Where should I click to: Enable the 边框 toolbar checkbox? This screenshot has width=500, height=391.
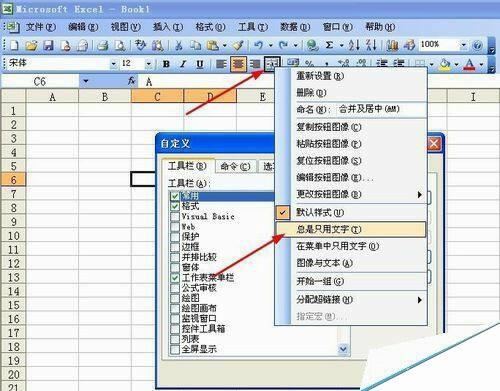(x=175, y=247)
